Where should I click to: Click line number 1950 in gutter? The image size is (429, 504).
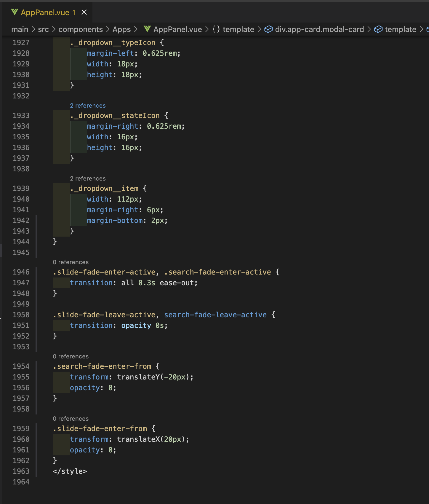[21, 315]
